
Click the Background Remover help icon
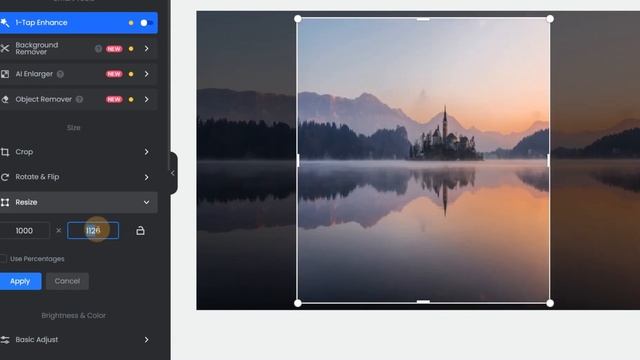[x=98, y=49]
